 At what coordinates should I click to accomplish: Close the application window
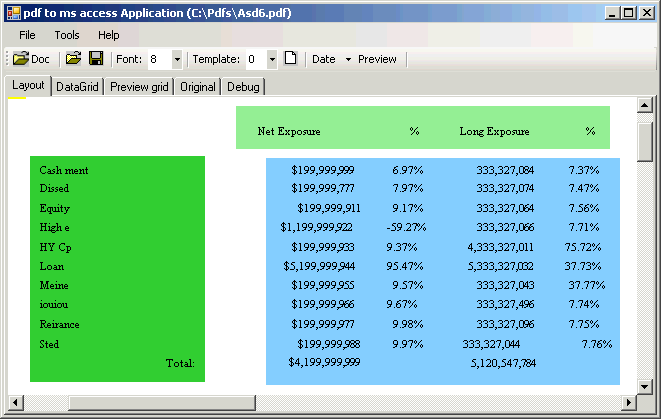[646, 13]
